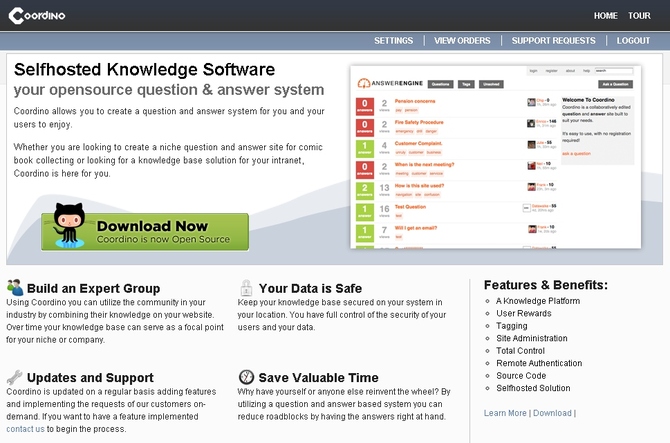Click the Selfhosted Knowledge Software headline

144,69
